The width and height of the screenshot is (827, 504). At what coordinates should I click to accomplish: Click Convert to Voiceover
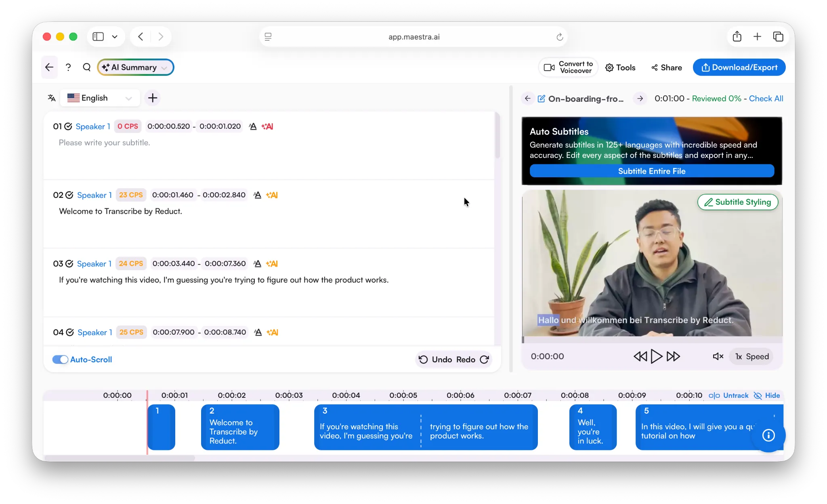pyautogui.click(x=568, y=67)
